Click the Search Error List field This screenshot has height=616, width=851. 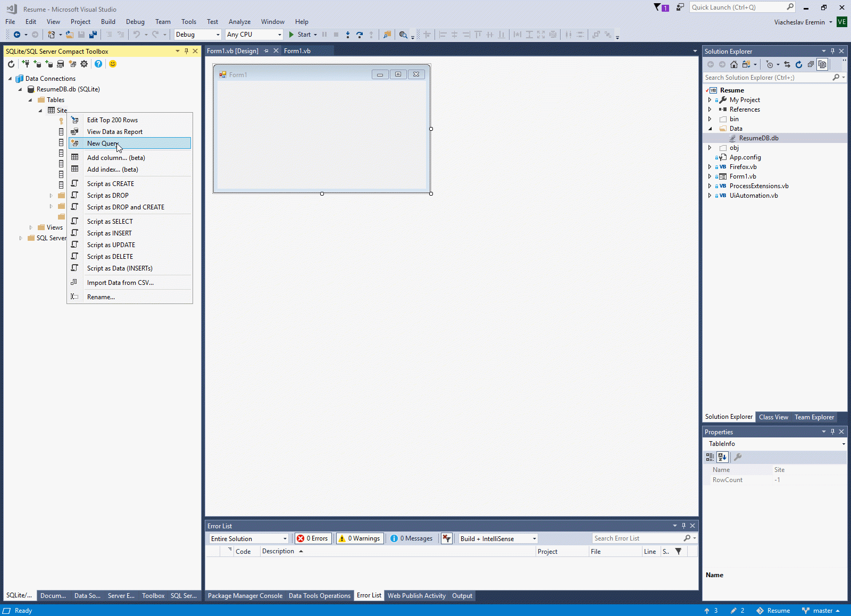(645, 538)
